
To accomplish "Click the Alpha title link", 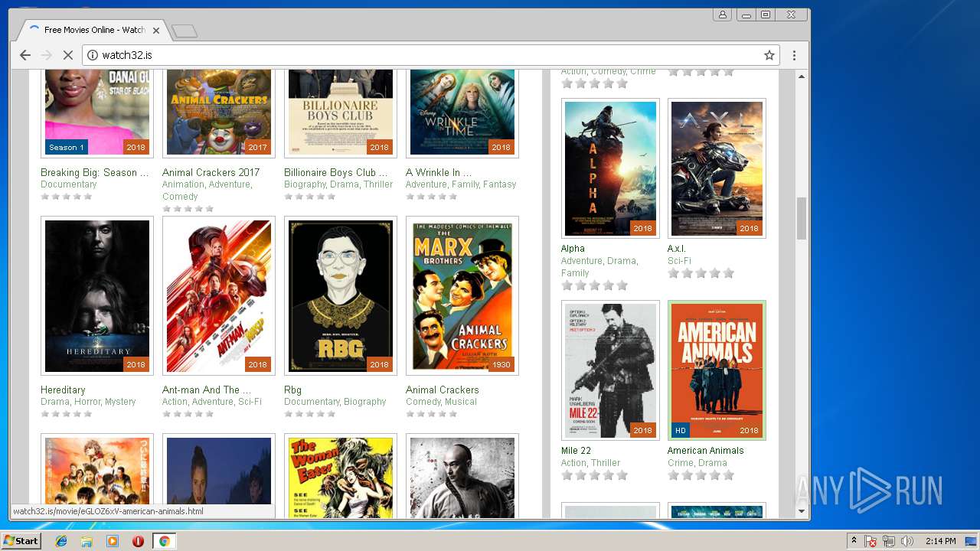I will pos(573,249).
